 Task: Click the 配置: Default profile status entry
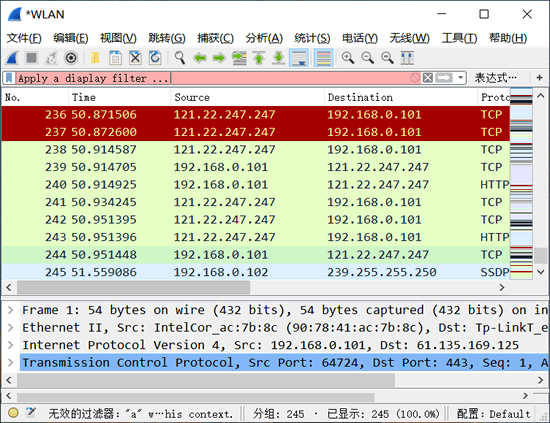(493, 414)
